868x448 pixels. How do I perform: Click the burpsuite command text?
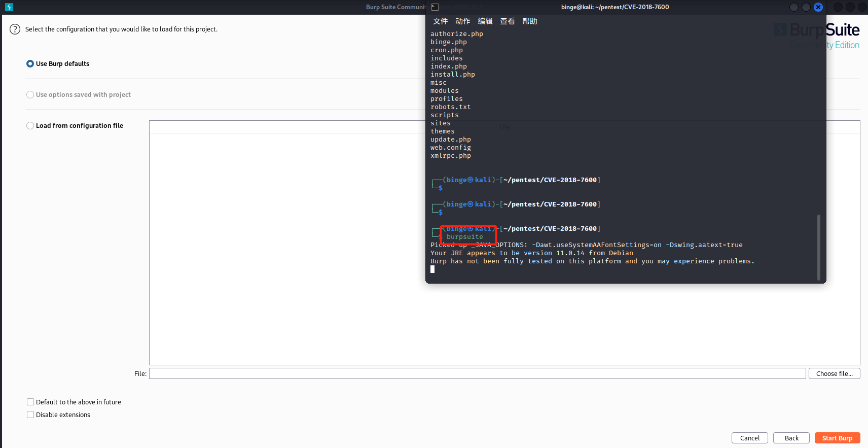coord(465,237)
